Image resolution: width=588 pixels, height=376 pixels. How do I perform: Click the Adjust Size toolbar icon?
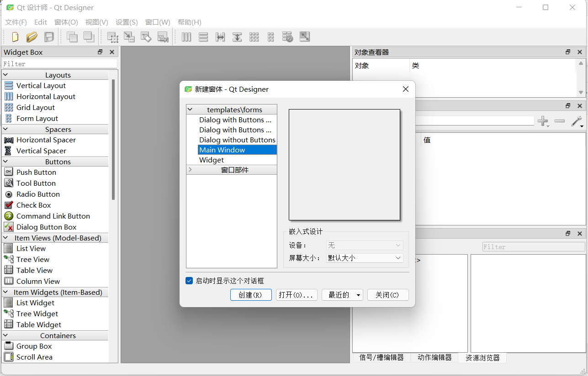coord(305,37)
